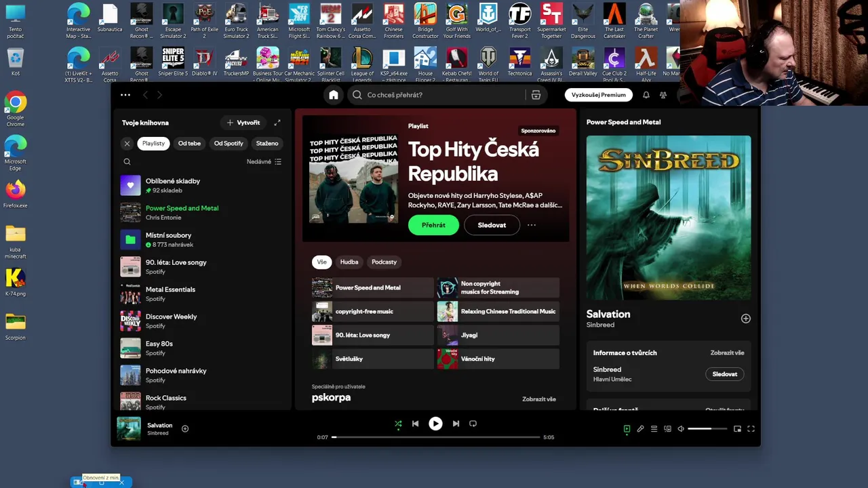Image resolution: width=868 pixels, height=488 pixels.
Task: Toggle Now Playing view panel
Action: (x=627, y=429)
